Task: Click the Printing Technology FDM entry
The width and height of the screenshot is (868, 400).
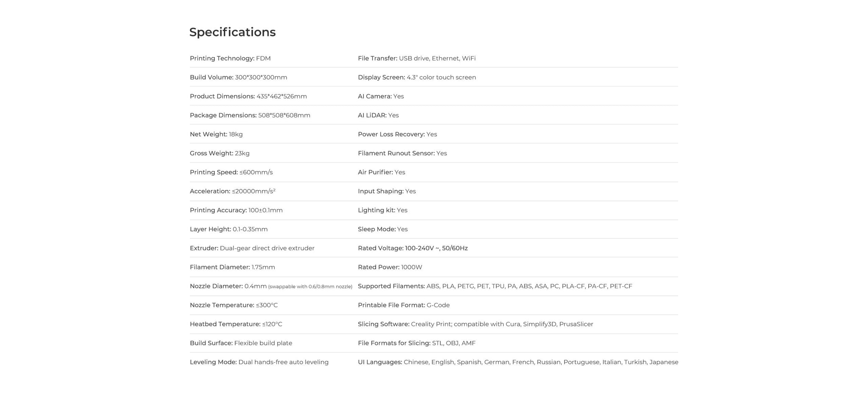Action: (230, 58)
